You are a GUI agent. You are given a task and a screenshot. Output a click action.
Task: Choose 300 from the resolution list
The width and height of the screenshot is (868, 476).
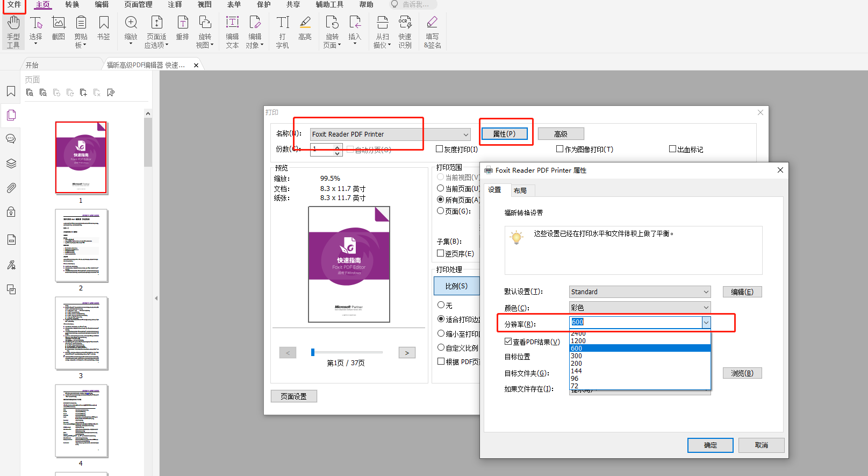(x=577, y=356)
